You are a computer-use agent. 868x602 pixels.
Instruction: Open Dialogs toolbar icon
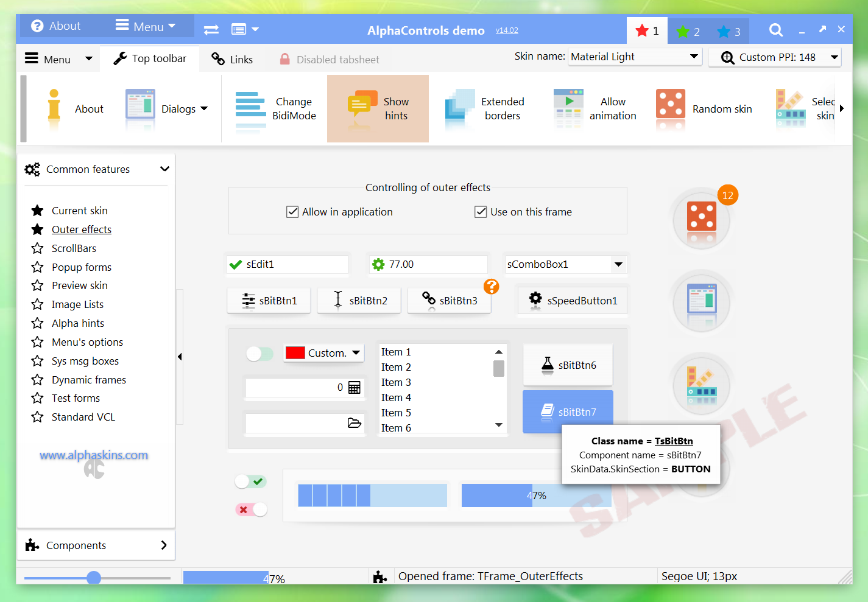pos(140,109)
